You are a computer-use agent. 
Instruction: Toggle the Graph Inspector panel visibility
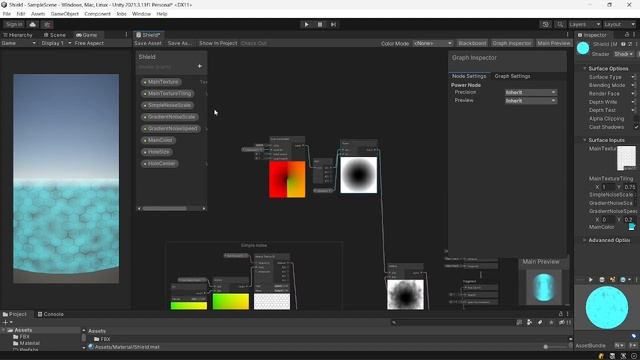coord(512,43)
